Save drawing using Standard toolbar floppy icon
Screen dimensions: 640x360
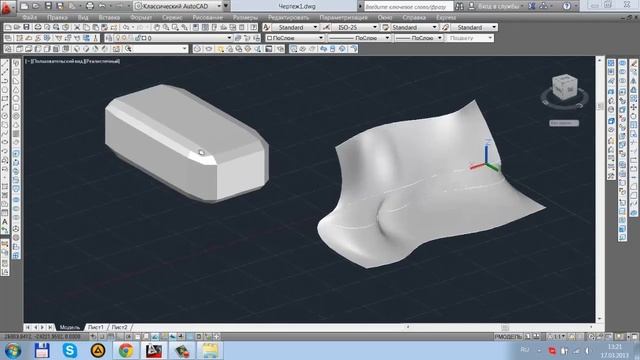(x=26, y=27)
